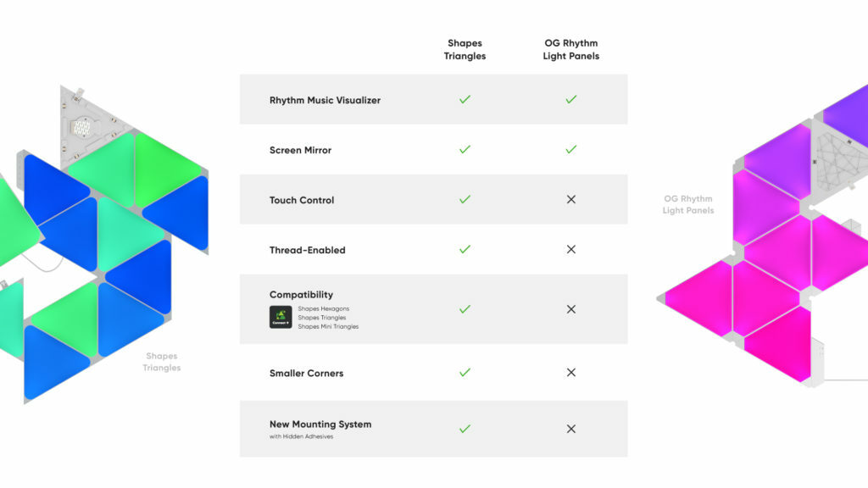Image resolution: width=868 pixels, height=488 pixels.
Task: Click the Touch Control feature label
Action: 302,200
